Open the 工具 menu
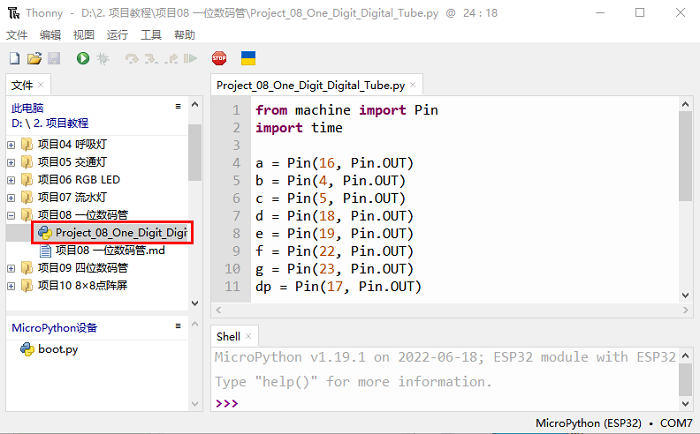 click(151, 34)
